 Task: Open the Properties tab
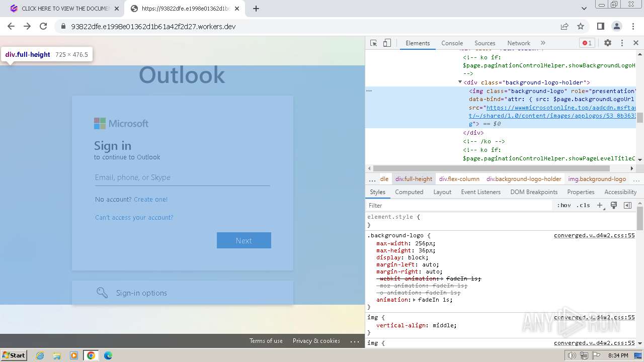tap(581, 192)
